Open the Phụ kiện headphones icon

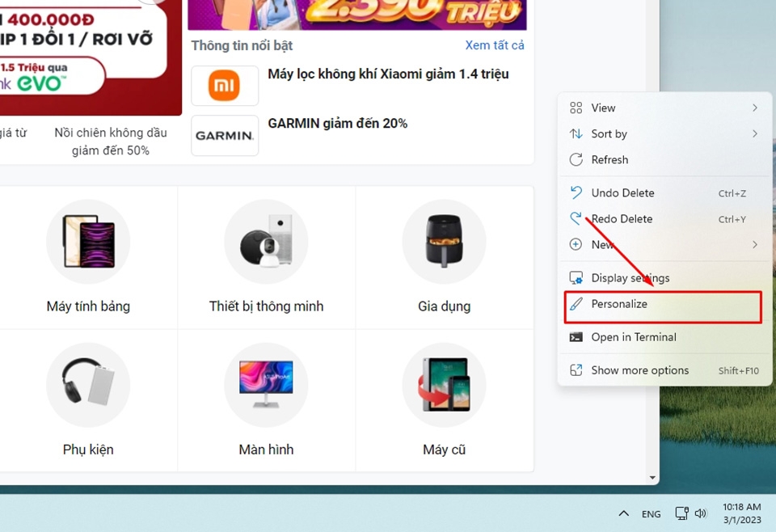click(89, 385)
